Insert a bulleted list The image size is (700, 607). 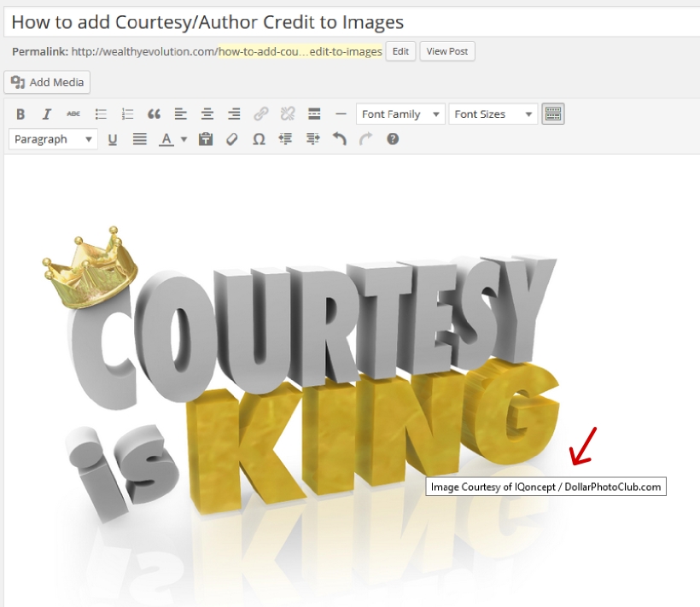coord(100,114)
